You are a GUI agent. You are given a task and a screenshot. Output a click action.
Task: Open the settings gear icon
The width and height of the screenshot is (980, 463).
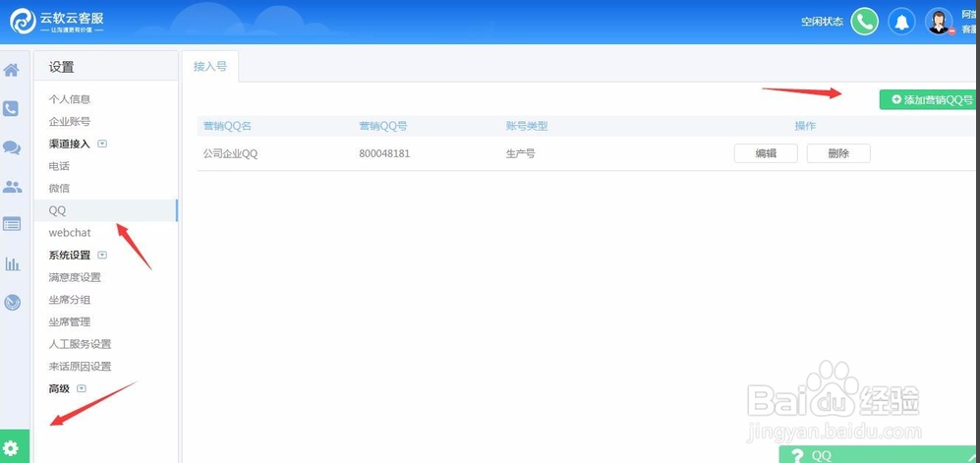tap(12, 447)
